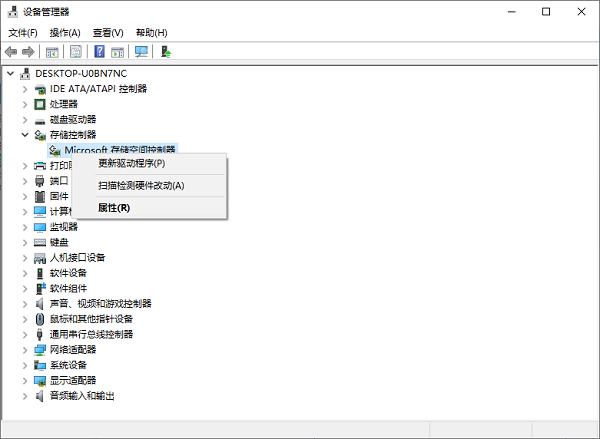600x439 pixels.
Task: Click the 固件 firmware chip icon
Action: point(40,196)
